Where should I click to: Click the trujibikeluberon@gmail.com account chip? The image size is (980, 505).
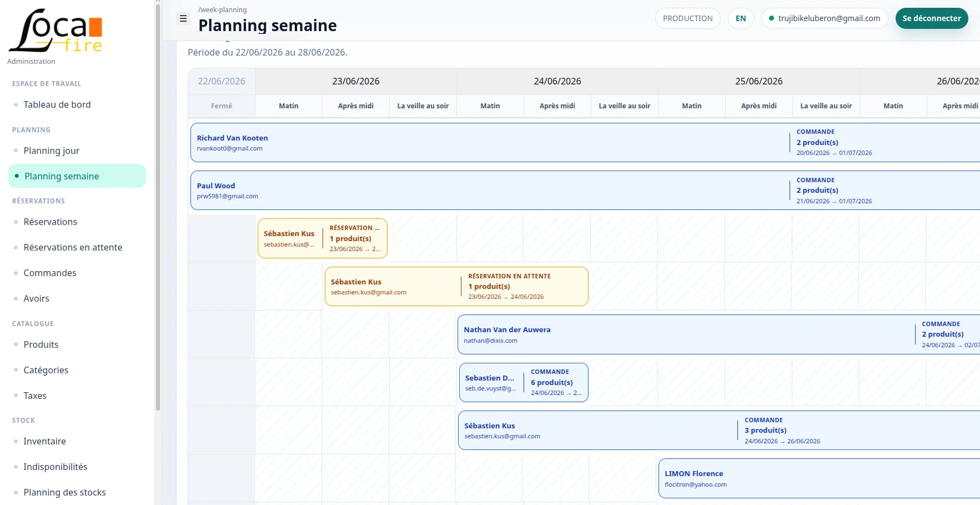825,18
